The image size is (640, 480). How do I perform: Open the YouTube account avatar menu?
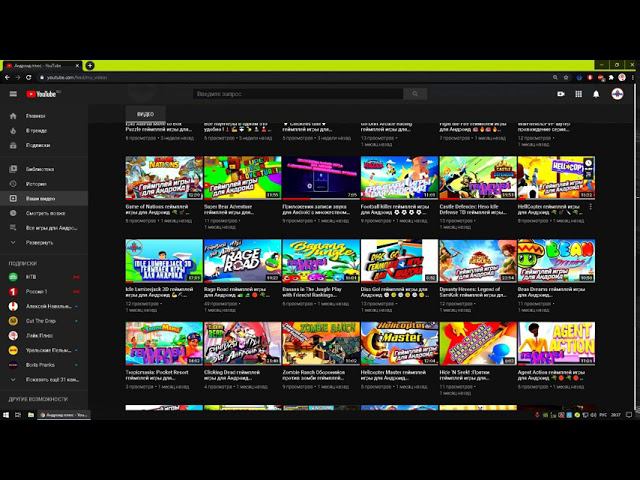pyautogui.click(x=617, y=94)
